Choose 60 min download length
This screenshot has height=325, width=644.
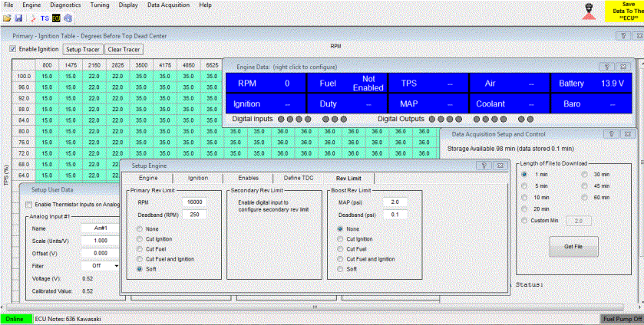[585, 198]
